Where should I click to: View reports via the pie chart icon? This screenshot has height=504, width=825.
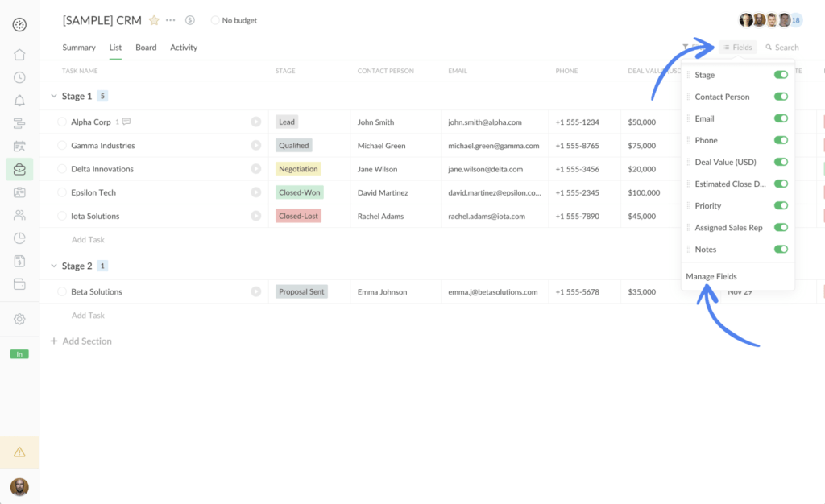[19, 238]
